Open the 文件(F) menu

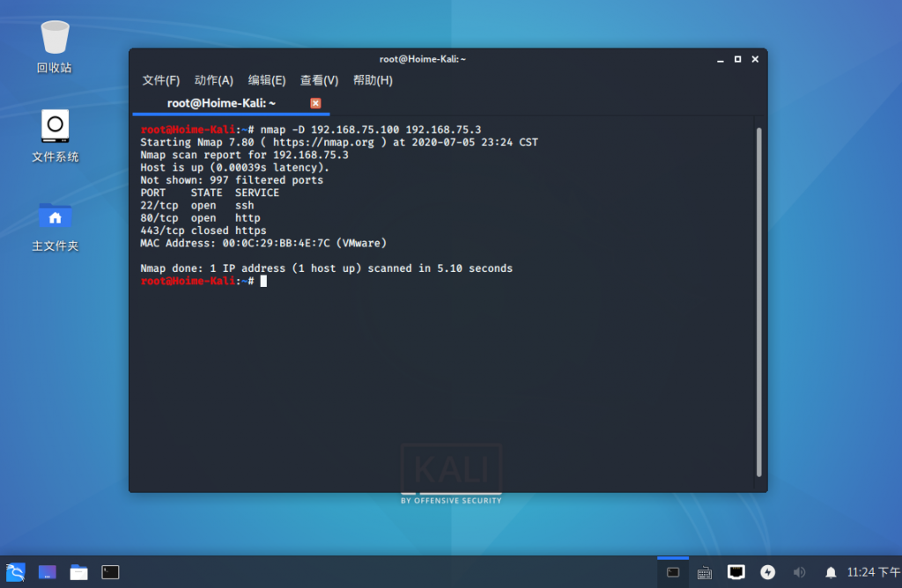click(161, 80)
